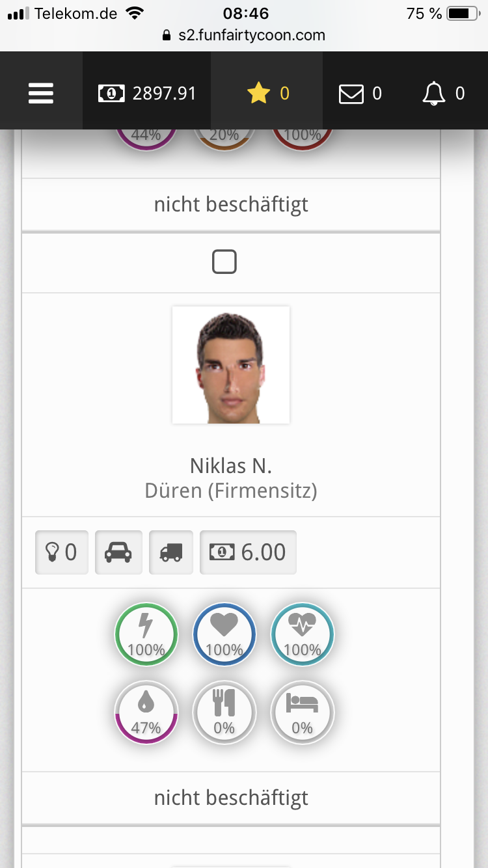Tap the s2.funfairtycoon.com address bar
Viewport: 488px width, 868px height.
click(244, 35)
